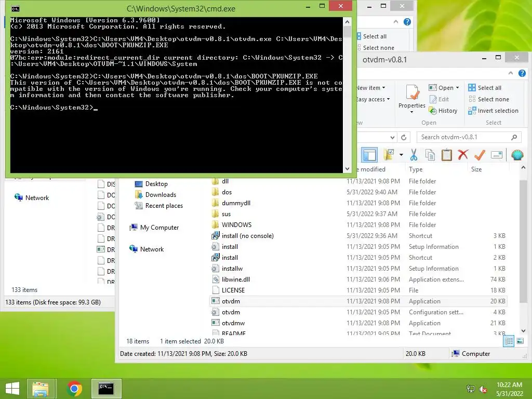Open Recent places in navigation pane

(159, 206)
